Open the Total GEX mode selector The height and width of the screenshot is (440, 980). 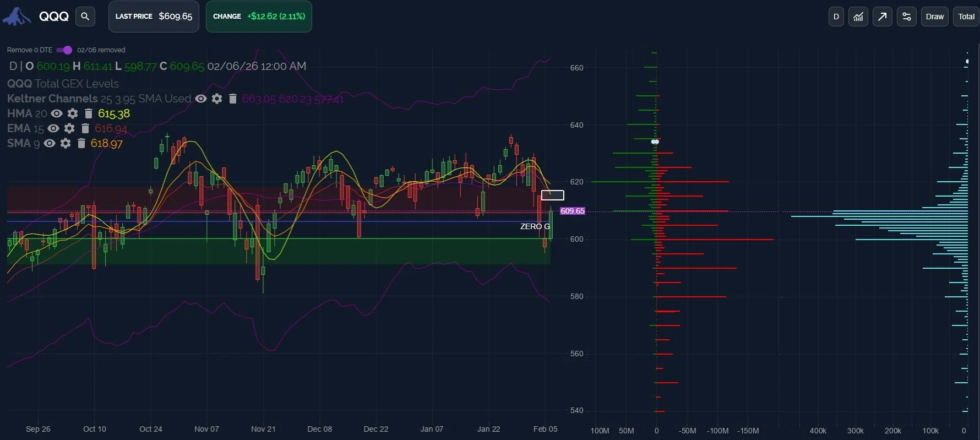(x=966, y=17)
